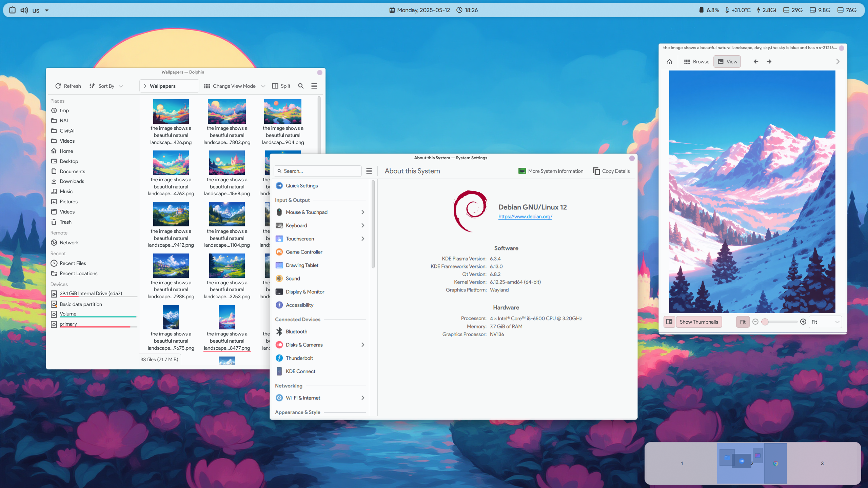
Task: Select Pictures in Dolphin places
Action: (93, 202)
